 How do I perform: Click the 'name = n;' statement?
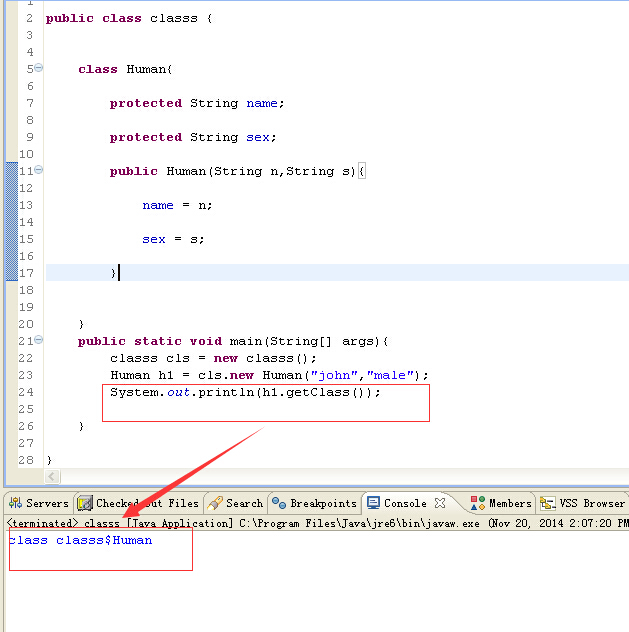[x=177, y=206]
